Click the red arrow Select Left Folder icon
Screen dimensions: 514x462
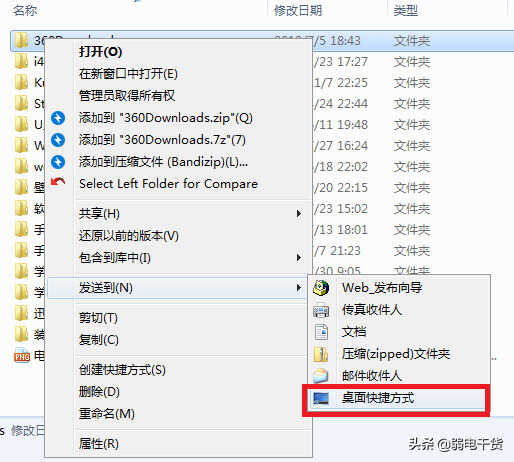click(58, 182)
